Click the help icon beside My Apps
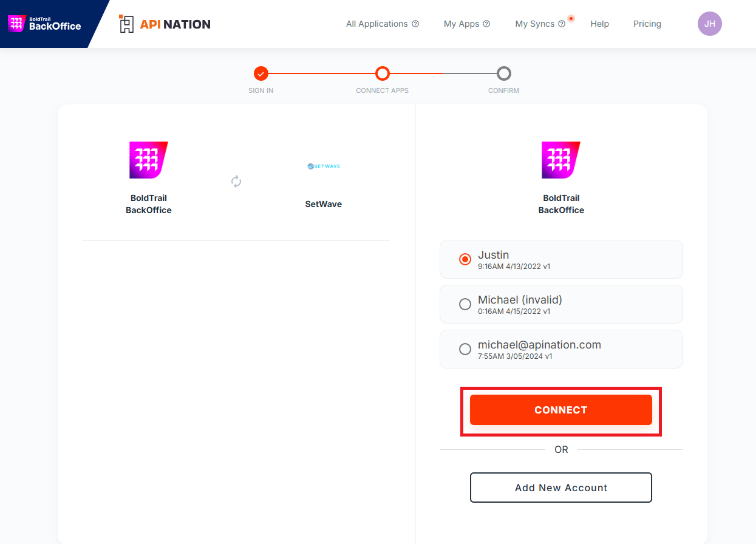 (x=486, y=24)
